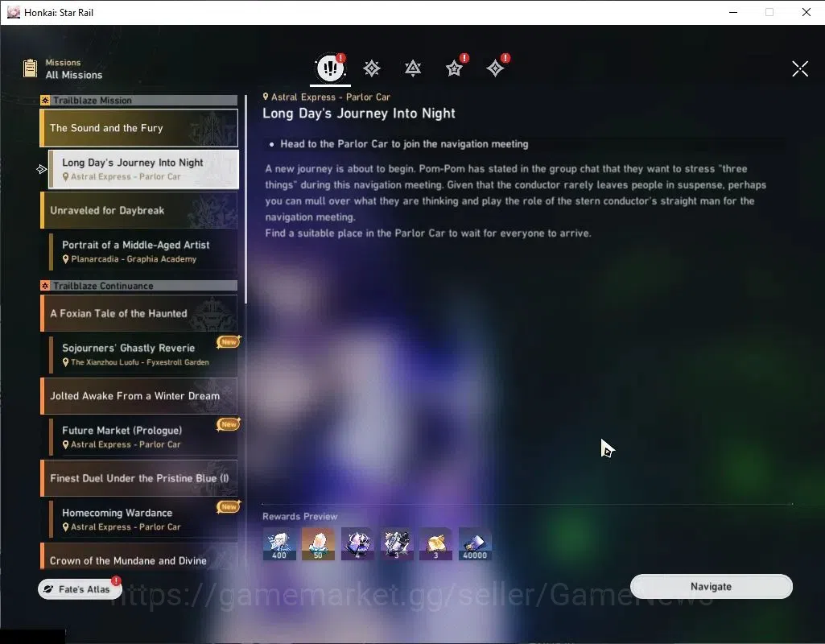Select Sojourners' Ghastly Reverie mission
This screenshot has height=644, width=825.
[x=143, y=355]
